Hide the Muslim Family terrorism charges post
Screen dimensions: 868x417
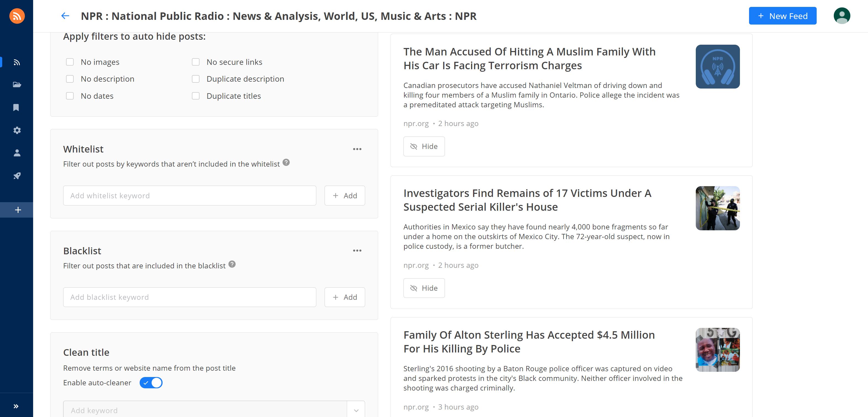pyautogui.click(x=424, y=146)
